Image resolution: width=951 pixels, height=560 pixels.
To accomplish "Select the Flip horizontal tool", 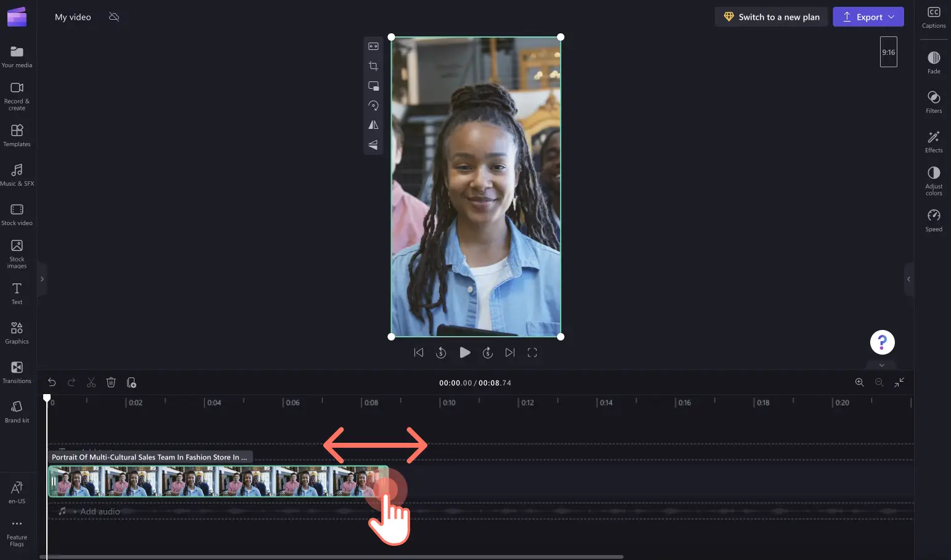I will (x=373, y=125).
